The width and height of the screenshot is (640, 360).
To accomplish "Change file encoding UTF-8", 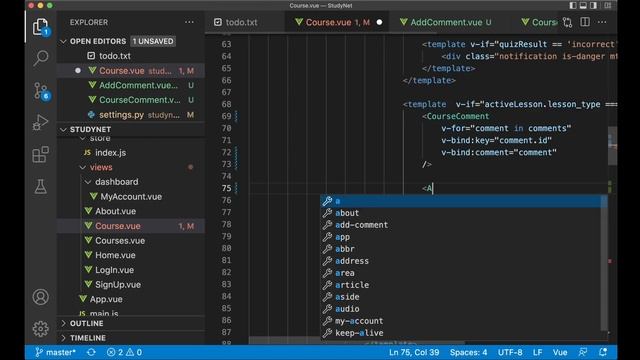I will (x=510, y=352).
